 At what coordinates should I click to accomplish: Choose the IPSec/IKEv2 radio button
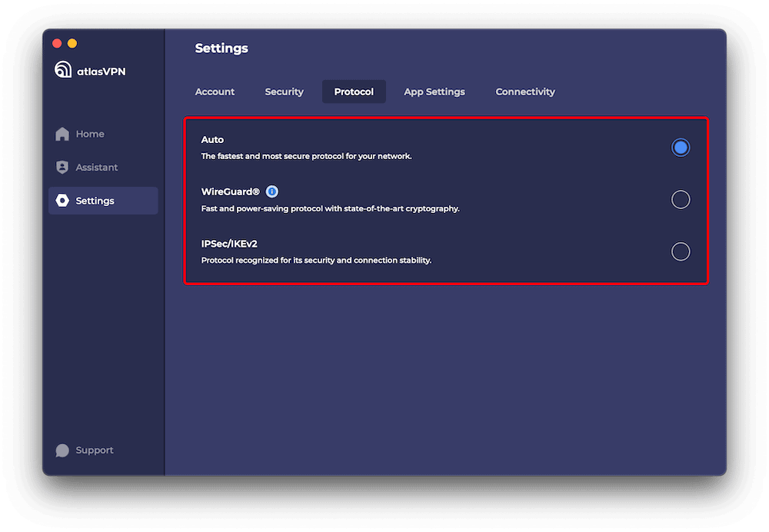(680, 251)
